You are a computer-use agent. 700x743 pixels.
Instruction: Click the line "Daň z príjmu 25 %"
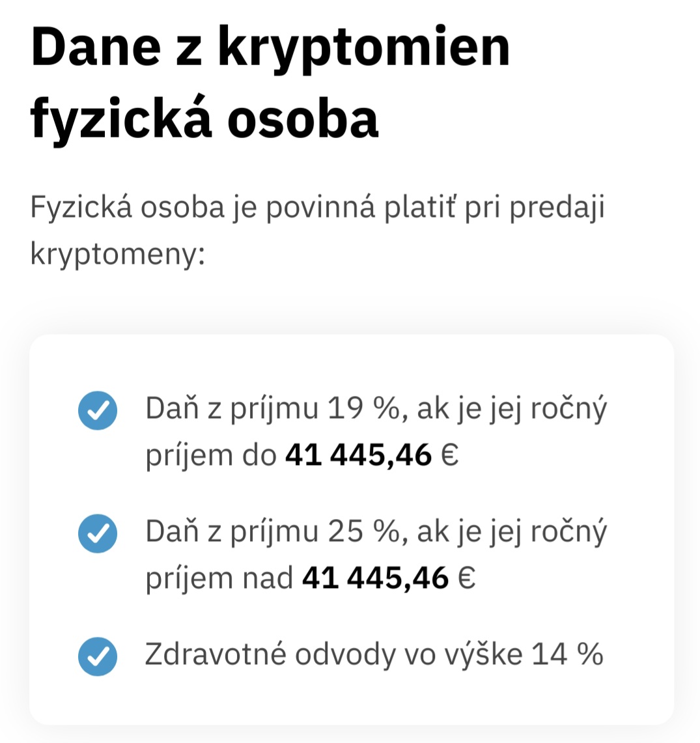coord(273,531)
